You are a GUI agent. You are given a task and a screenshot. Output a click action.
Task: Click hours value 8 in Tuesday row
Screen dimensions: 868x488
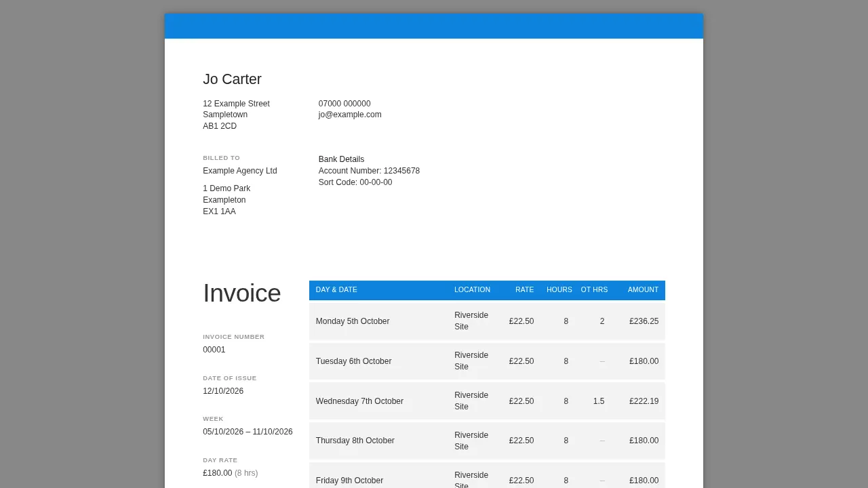566,361
